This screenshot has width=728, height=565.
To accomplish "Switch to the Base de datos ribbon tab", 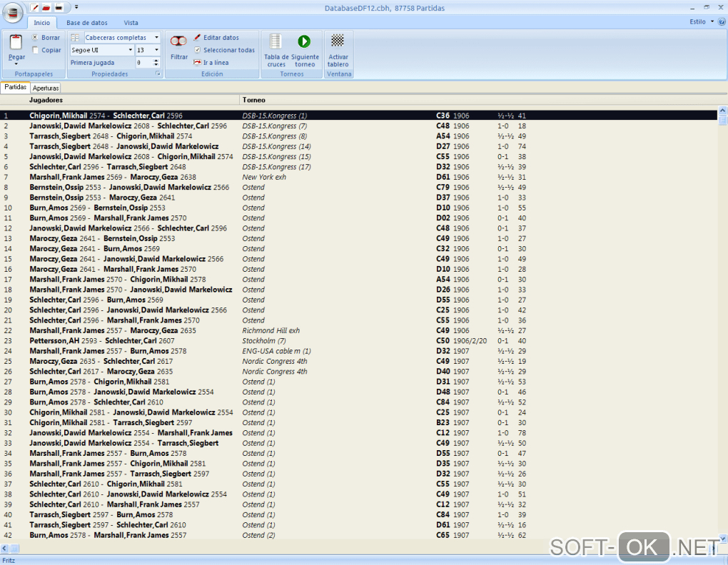I will (87, 23).
